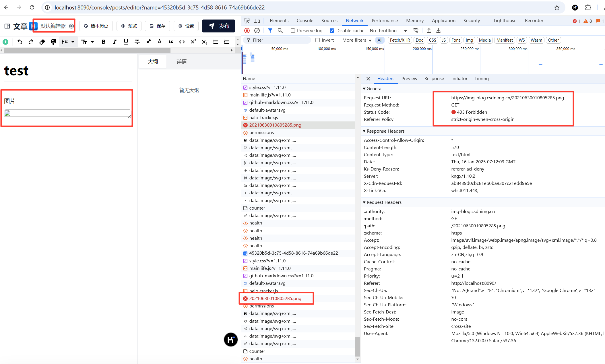Open the No throttling dropdown

[x=388, y=30]
